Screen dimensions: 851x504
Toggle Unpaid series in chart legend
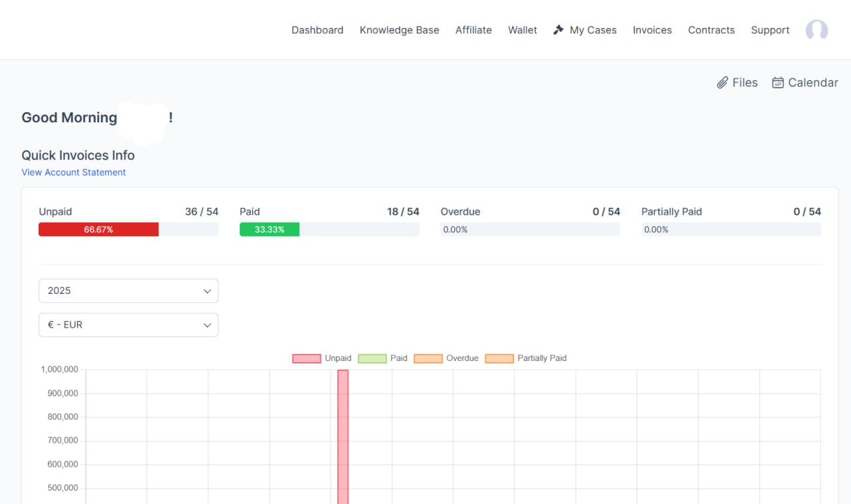coord(306,358)
